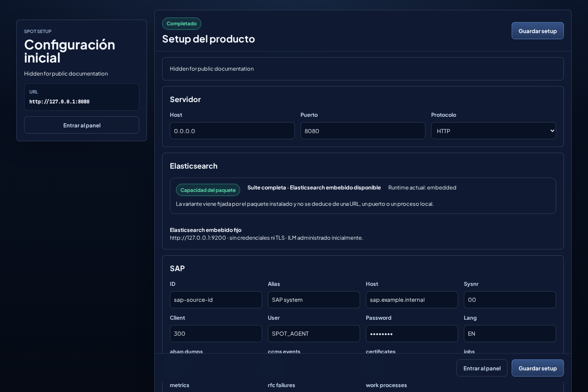Click the SAP ID field sap-source-id
588x392 pixels.
pyautogui.click(x=216, y=300)
